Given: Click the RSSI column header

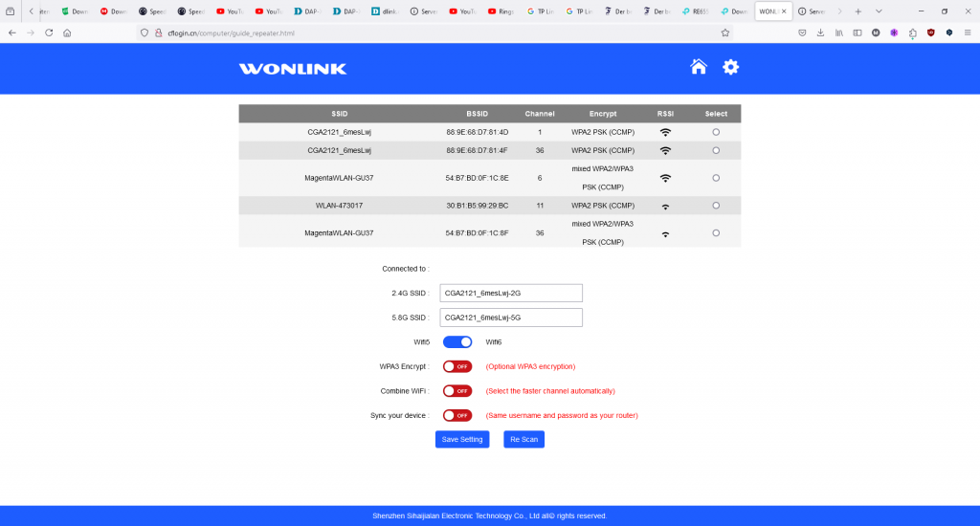Looking at the screenshot, I should click(x=666, y=114).
